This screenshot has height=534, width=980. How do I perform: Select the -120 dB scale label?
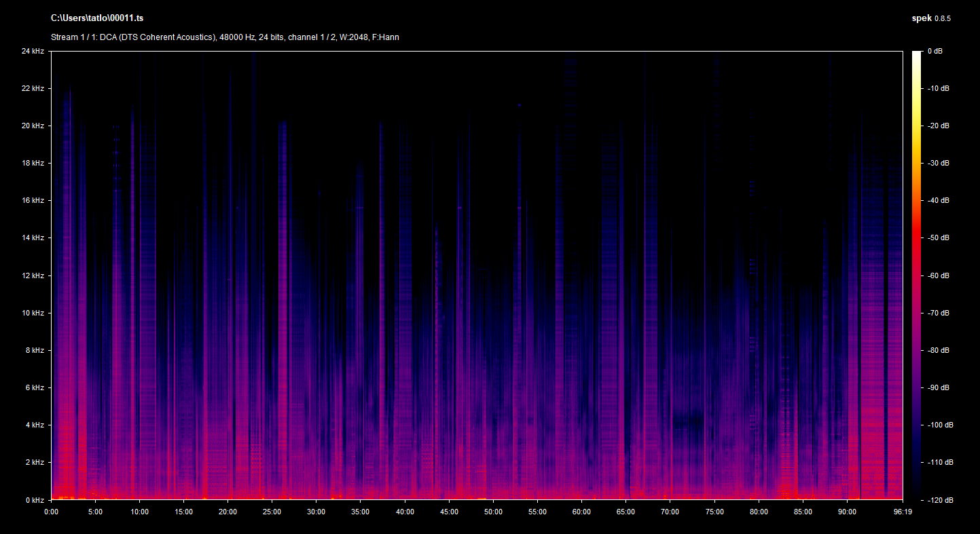(939, 500)
